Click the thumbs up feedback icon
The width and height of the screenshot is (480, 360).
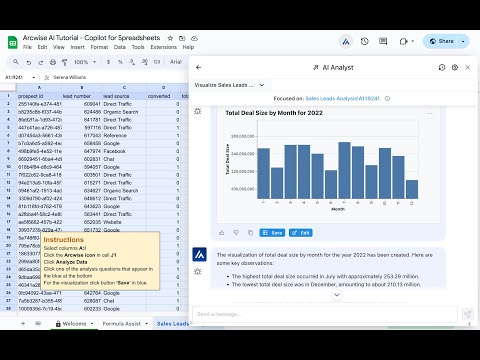pyautogui.click(x=222, y=233)
